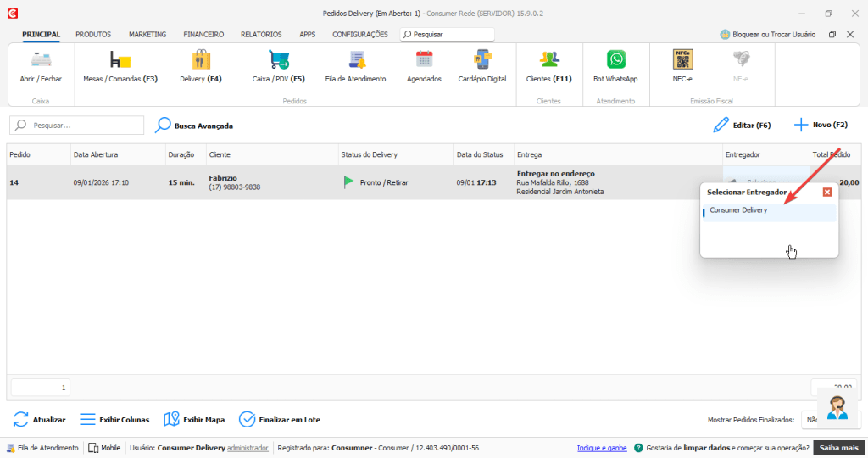Screen dimensions: 868x458
Task: Click the Novo (F2) button
Action: pos(821,126)
